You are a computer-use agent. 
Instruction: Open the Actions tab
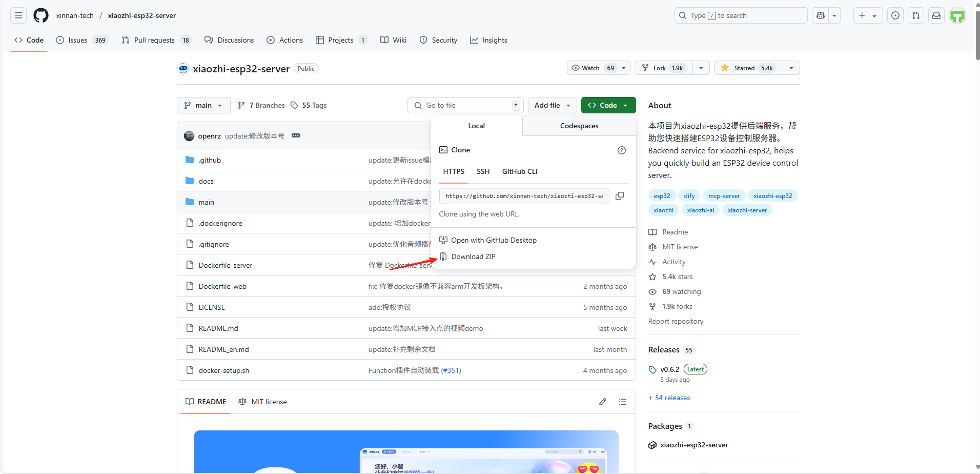tap(285, 40)
